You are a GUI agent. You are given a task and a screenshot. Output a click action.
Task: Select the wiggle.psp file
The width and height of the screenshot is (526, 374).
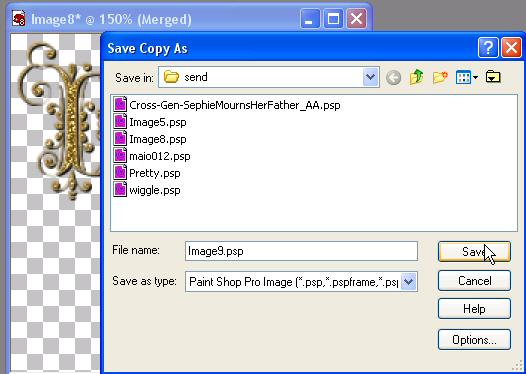pos(147,190)
